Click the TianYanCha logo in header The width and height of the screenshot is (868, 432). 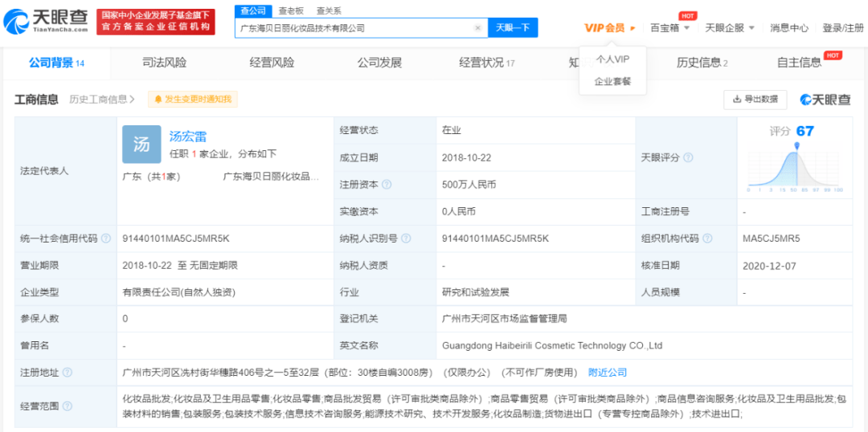tap(47, 22)
